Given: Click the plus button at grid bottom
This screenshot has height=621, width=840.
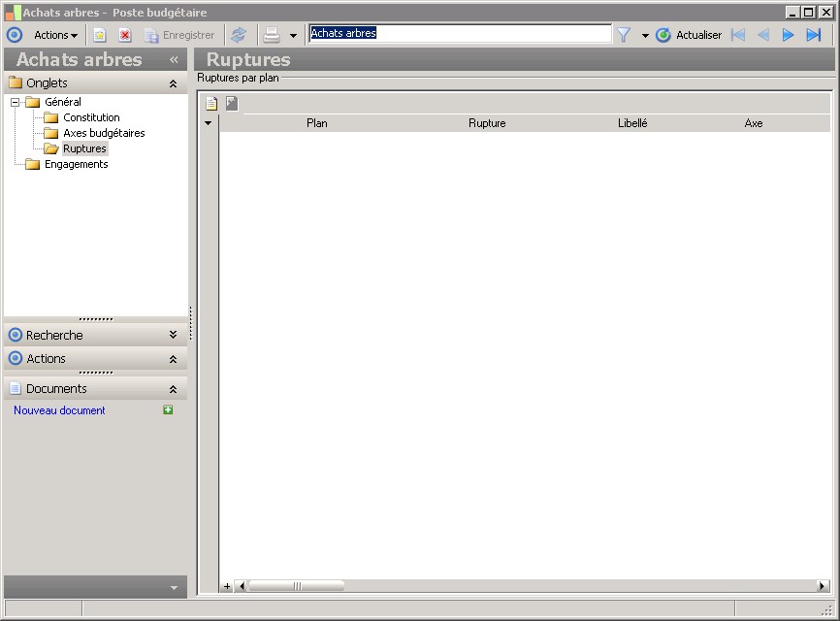Looking at the screenshot, I should [227, 586].
